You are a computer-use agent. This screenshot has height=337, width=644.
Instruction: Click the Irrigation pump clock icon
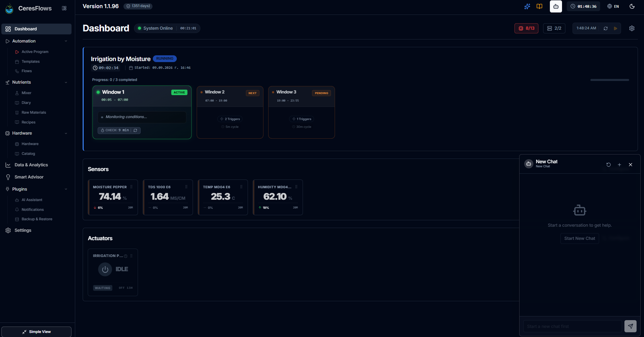[x=126, y=256]
